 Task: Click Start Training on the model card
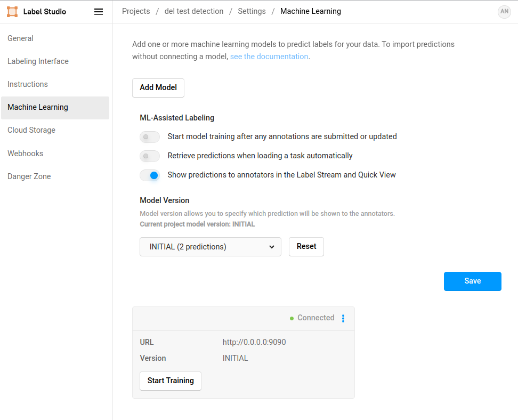171,381
